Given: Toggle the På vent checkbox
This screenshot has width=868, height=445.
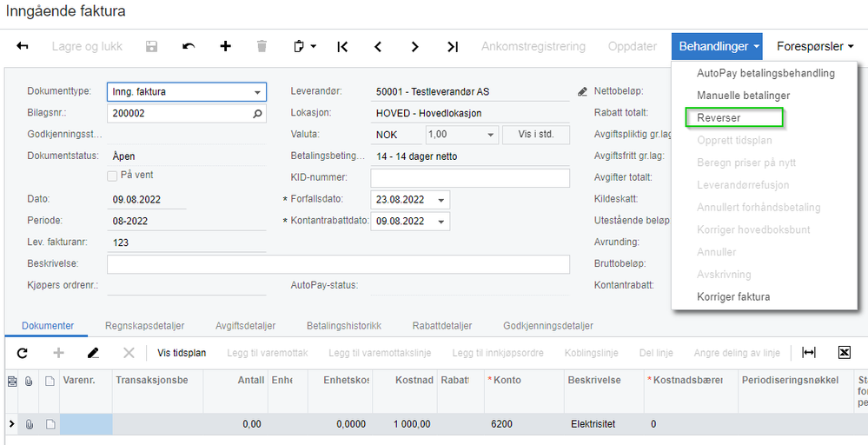Looking at the screenshot, I should coord(112,176).
